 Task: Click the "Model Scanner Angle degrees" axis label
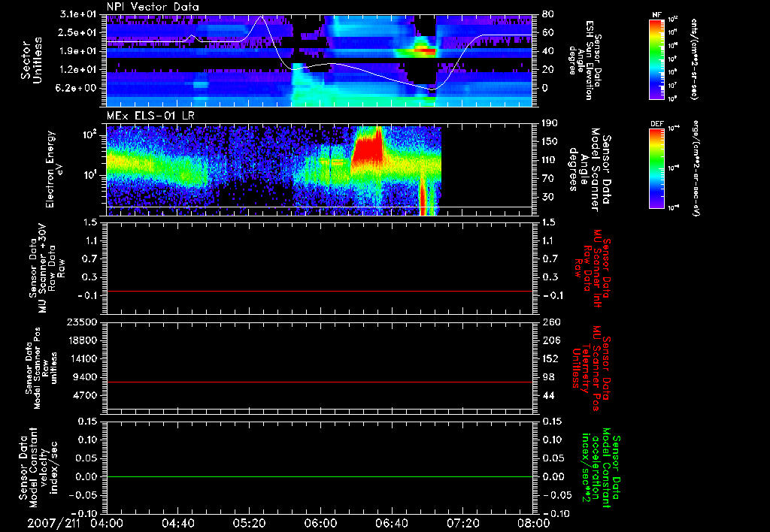pos(589,170)
